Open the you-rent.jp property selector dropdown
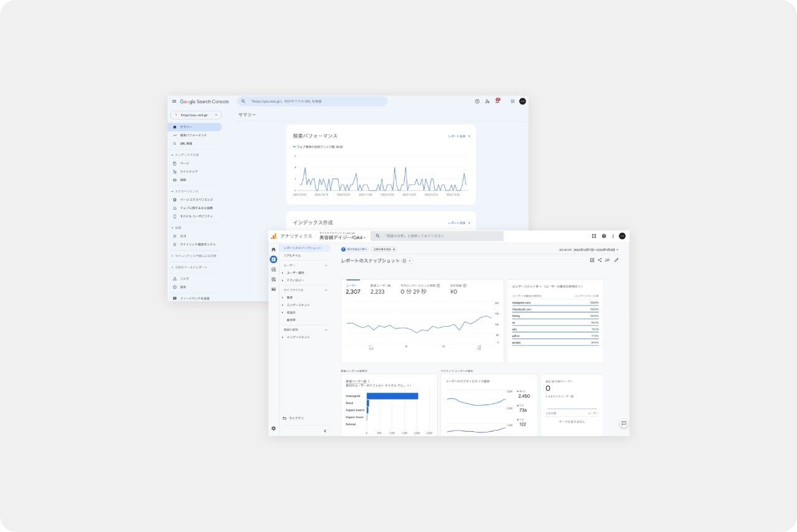Viewport: 797px width, 532px height. coord(196,115)
